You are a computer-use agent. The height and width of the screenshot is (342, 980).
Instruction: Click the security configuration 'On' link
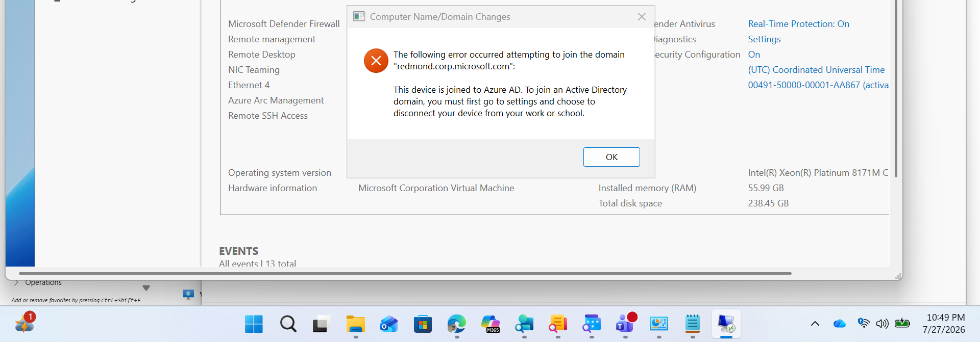click(x=754, y=55)
